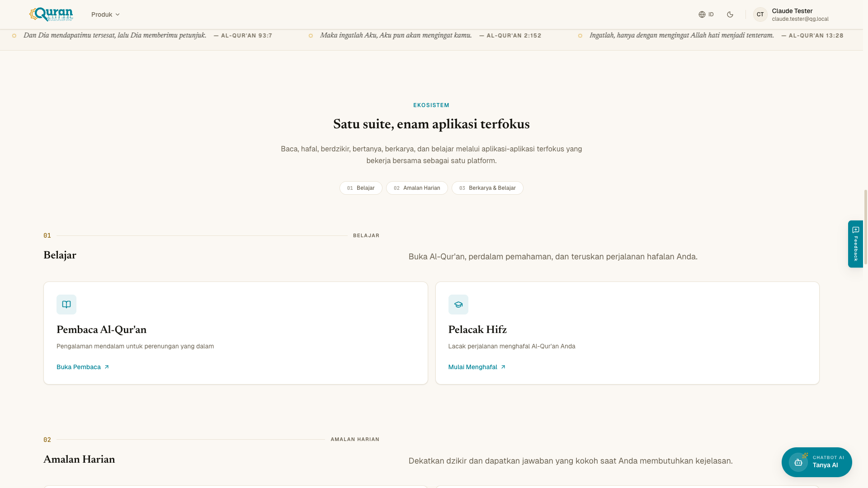The width and height of the screenshot is (868, 488).
Task: Click the Feedback message icon
Action: 856,230
